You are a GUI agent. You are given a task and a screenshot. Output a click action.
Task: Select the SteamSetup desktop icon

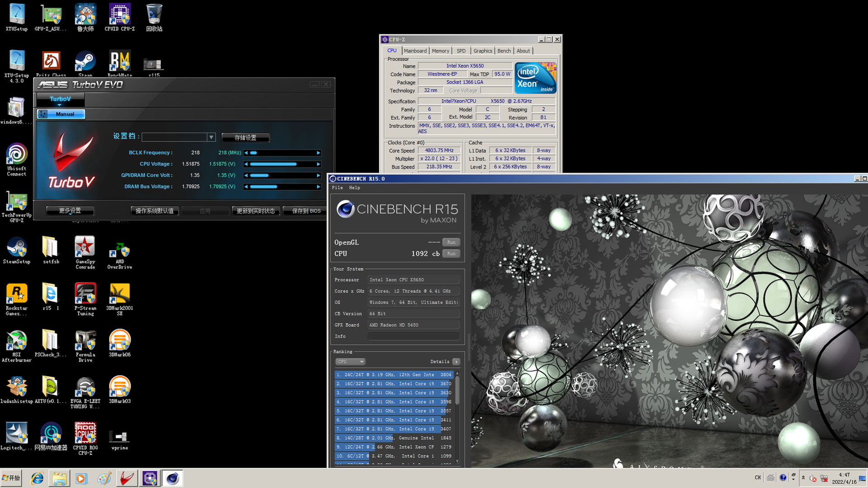[x=17, y=250]
